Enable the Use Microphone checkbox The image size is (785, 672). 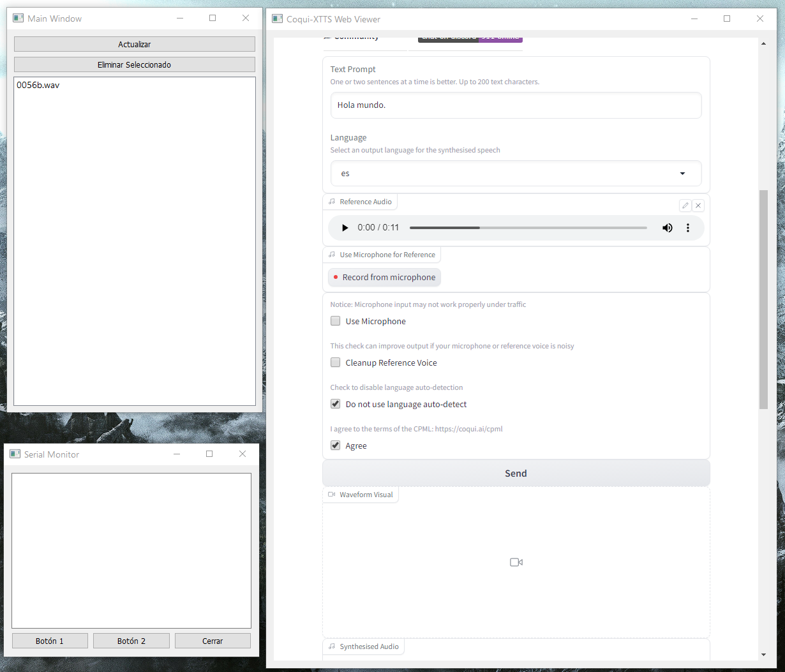coord(335,321)
